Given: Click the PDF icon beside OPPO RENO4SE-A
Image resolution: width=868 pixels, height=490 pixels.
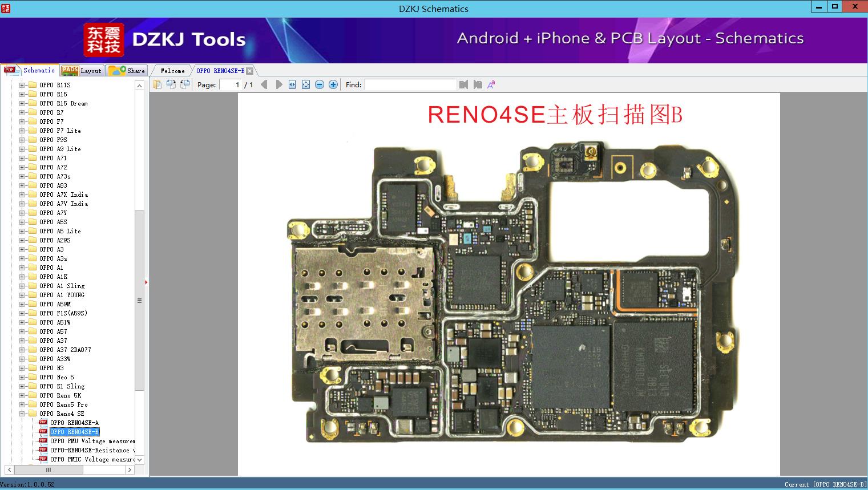Looking at the screenshot, I should coord(43,423).
